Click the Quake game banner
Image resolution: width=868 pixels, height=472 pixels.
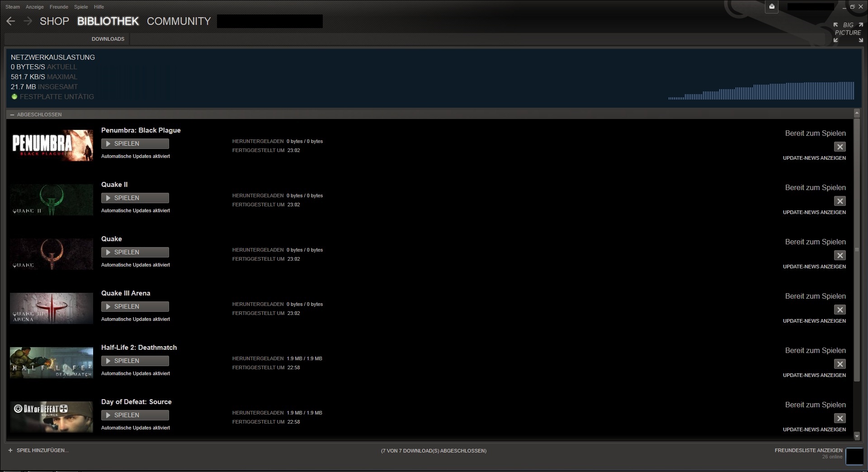coord(52,254)
